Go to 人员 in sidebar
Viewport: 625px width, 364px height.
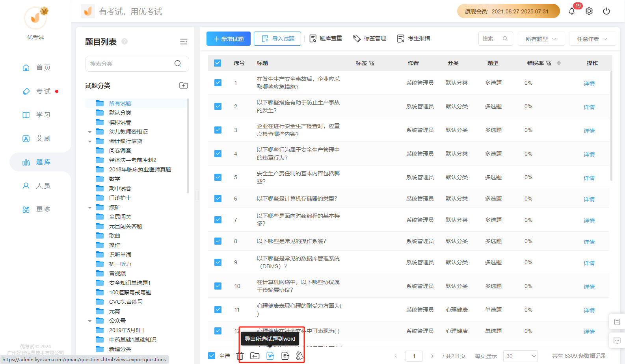pos(36,186)
